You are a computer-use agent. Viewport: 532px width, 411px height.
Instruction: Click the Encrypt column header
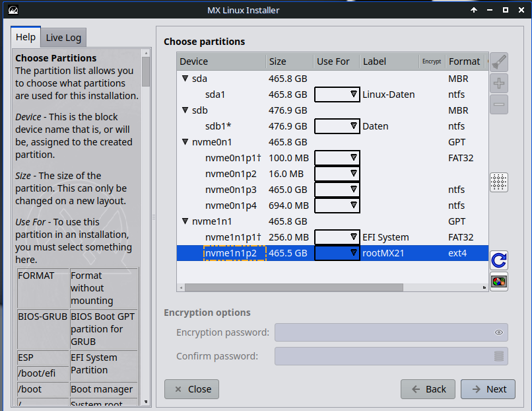(x=432, y=61)
